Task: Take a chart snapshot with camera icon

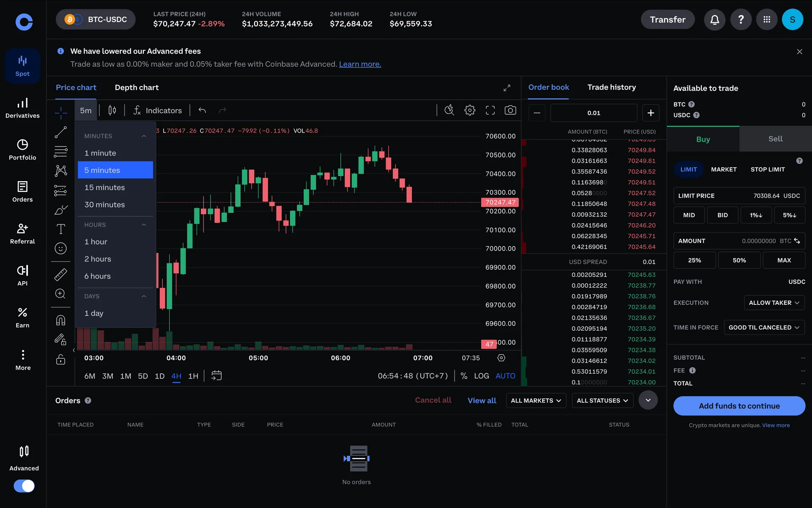Action: click(510, 110)
